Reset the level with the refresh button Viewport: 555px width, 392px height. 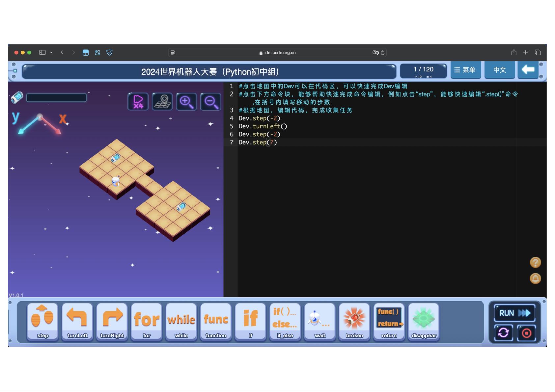503,333
